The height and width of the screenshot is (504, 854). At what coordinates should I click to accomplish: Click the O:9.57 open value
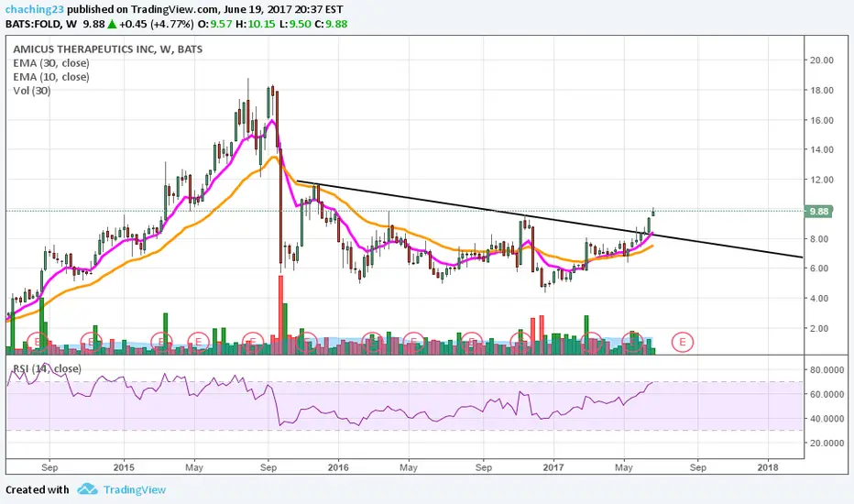pos(214,24)
